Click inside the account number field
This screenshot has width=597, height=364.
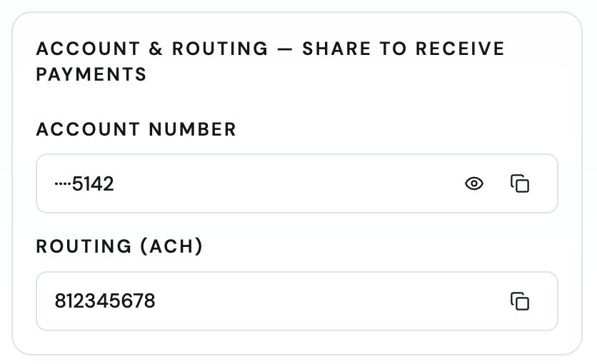click(x=297, y=183)
